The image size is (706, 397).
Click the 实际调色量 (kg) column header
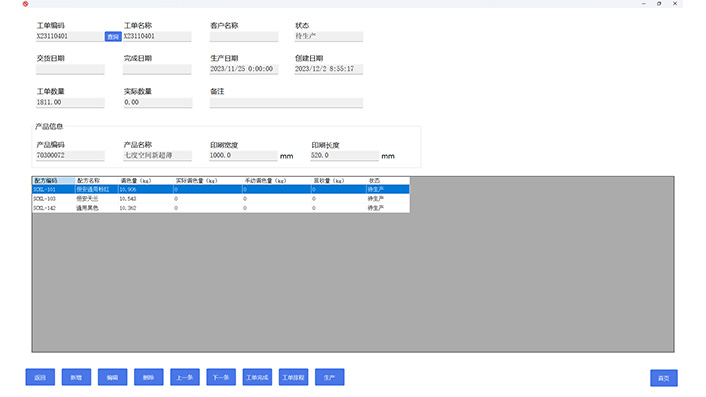point(208,180)
